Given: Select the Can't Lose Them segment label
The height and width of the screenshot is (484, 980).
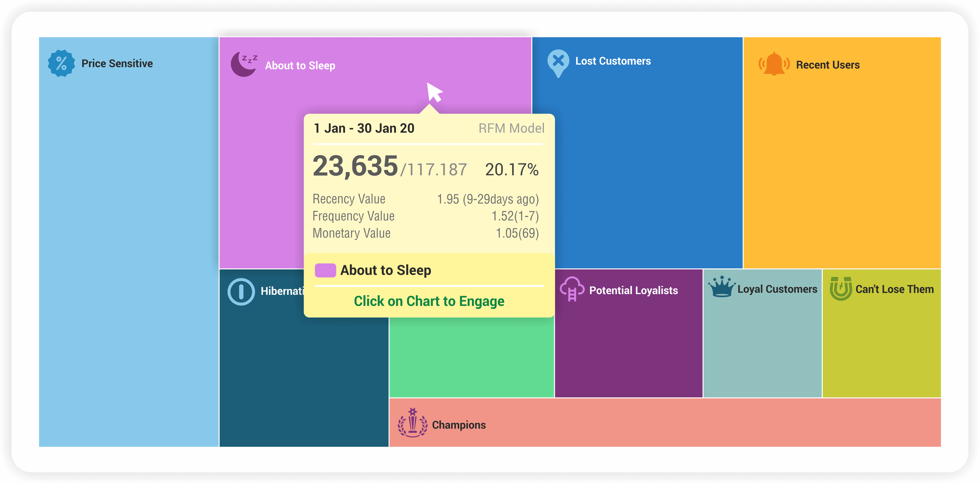Looking at the screenshot, I should 895,289.
